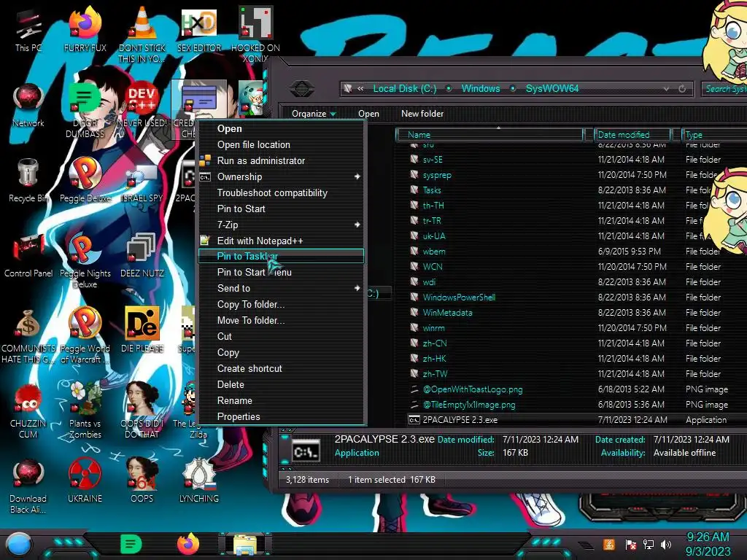Open the Recycle Bin icon
Image resolution: width=747 pixels, height=560 pixels.
click(x=28, y=180)
